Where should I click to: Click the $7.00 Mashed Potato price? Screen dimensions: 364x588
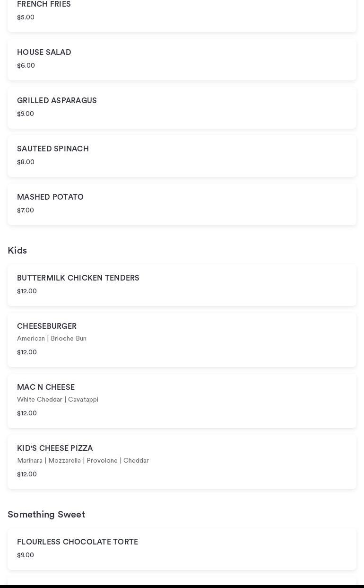tap(26, 211)
